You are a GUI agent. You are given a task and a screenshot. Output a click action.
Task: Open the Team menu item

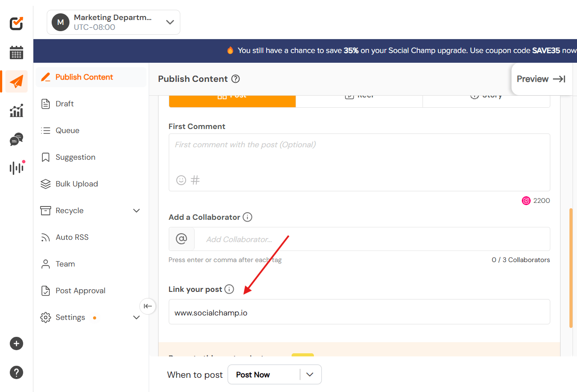pos(91,264)
